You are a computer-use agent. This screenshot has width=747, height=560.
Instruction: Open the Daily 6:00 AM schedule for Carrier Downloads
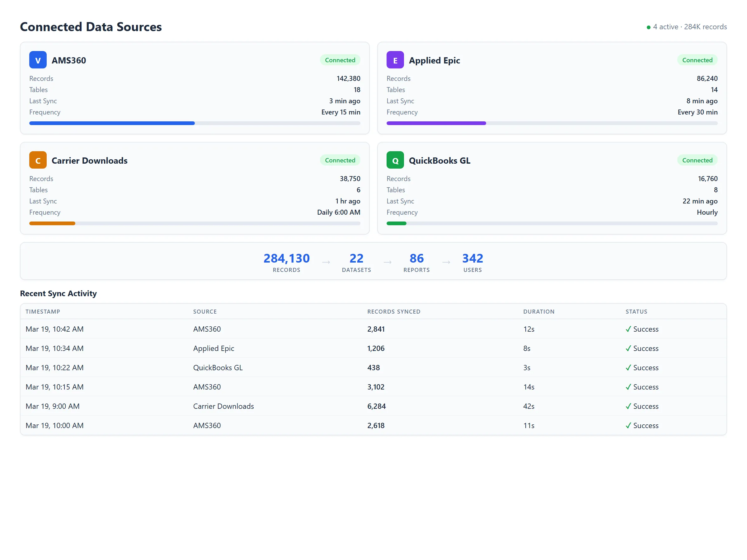click(339, 212)
